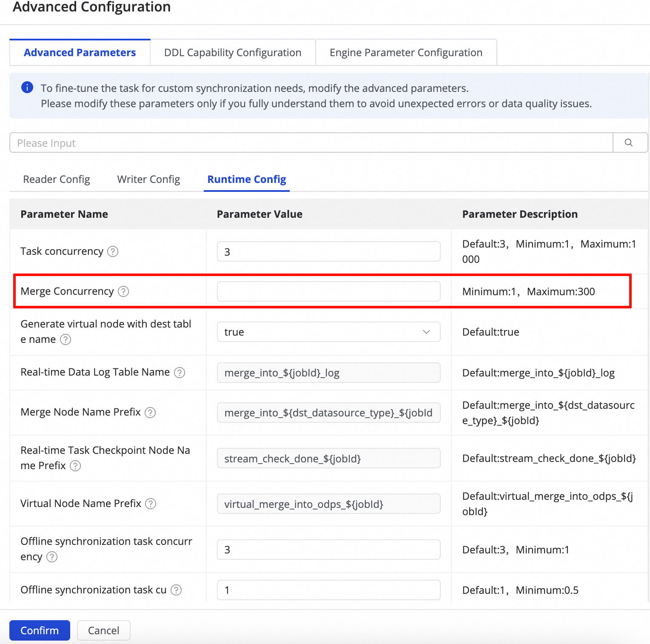Focus the Please Input search box

(311, 143)
